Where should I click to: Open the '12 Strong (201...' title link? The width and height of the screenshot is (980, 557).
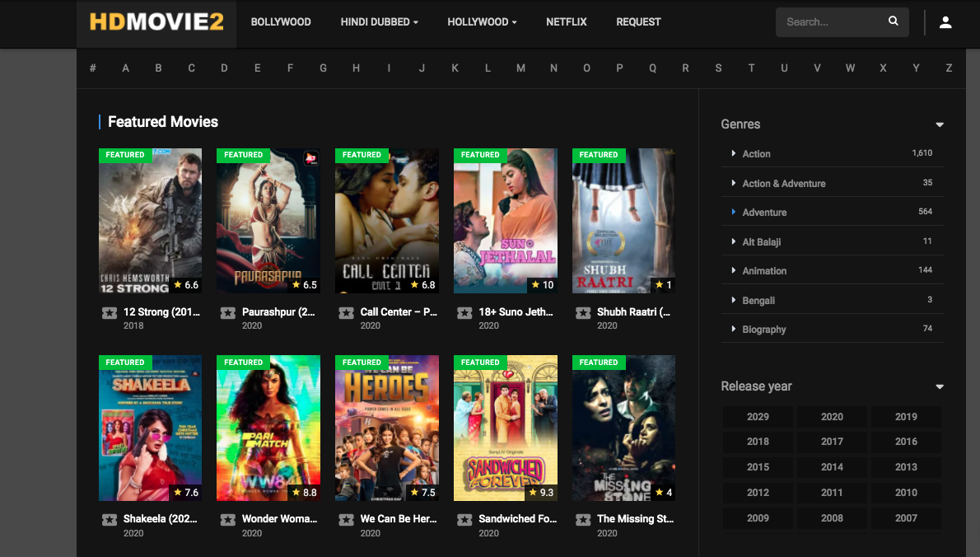(x=161, y=312)
